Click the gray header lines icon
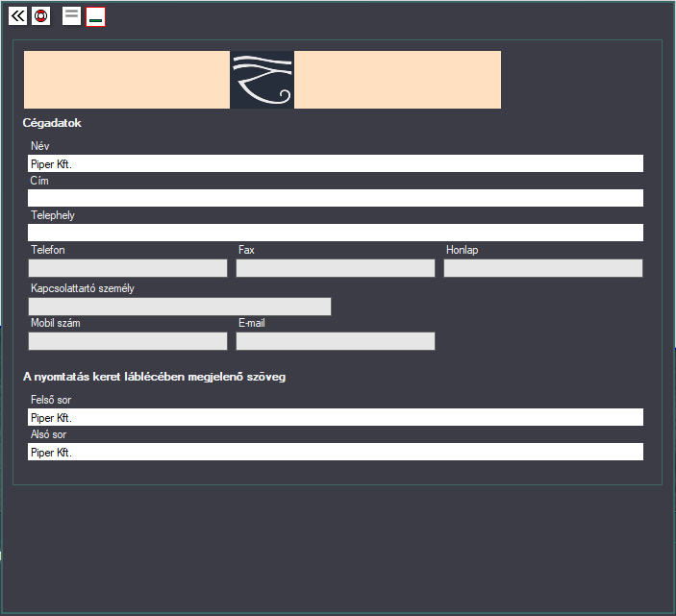Viewport: 676px width, 616px height. tap(71, 16)
